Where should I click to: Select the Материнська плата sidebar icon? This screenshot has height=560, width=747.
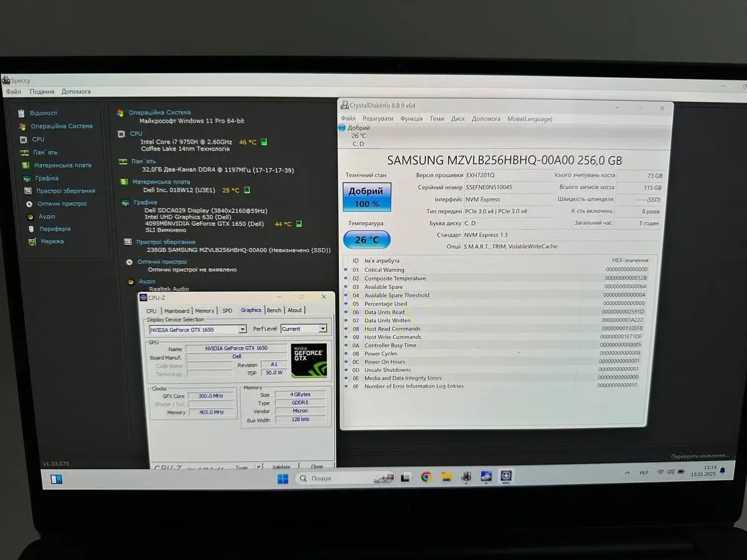26,166
